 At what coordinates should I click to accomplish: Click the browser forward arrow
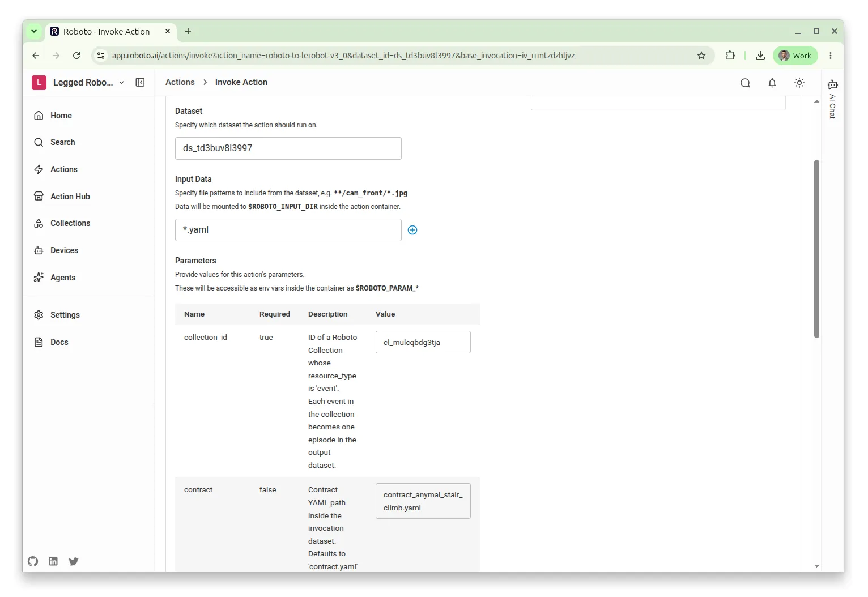tap(56, 56)
